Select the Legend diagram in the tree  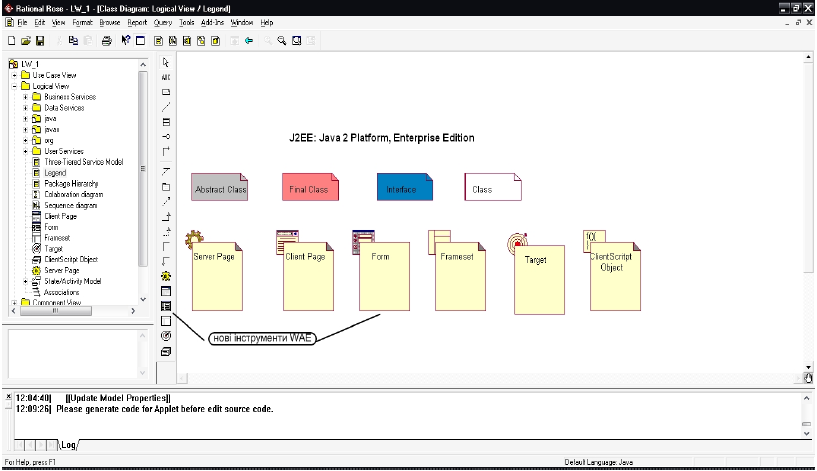(x=55, y=173)
